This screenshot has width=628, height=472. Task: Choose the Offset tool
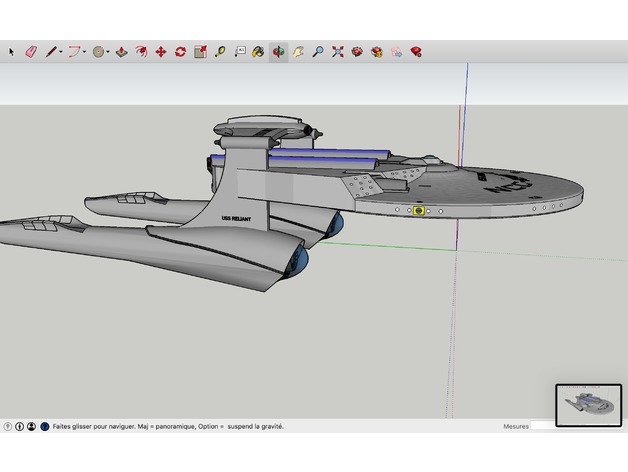[x=141, y=51]
